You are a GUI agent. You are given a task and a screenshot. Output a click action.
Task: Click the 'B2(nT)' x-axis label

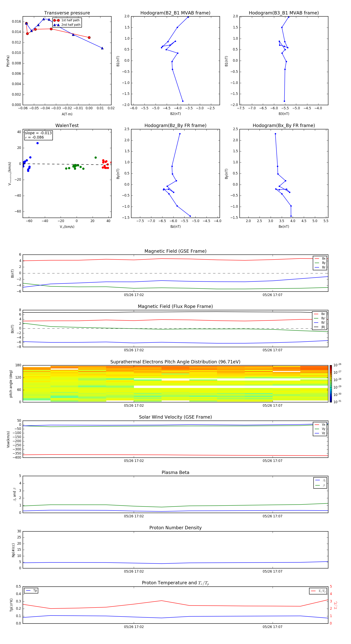click(x=175, y=114)
